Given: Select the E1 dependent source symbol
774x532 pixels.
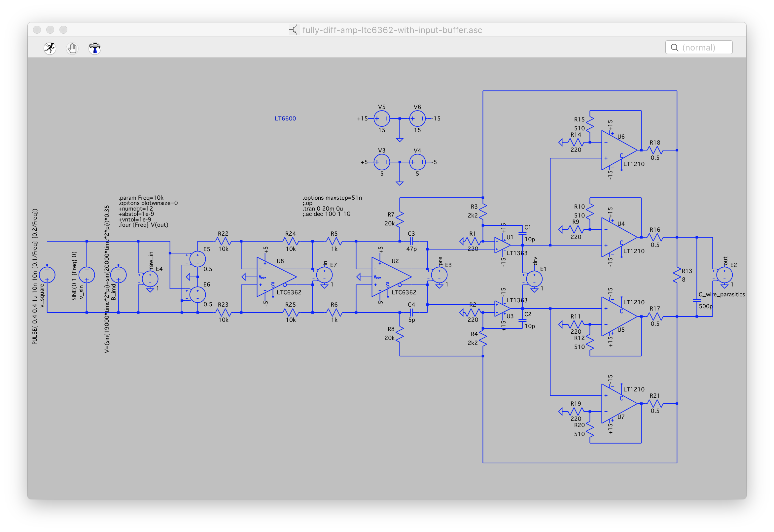Looking at the screenshot, I should tap(534, 279).
